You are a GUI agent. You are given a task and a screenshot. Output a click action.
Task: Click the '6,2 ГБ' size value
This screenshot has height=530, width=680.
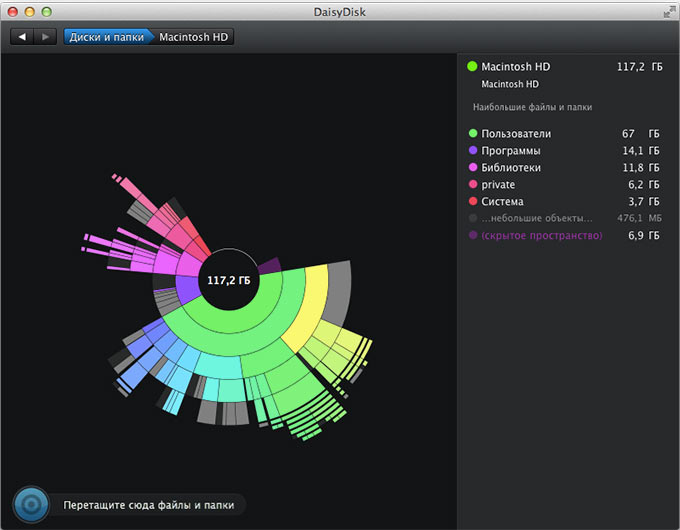[x=644, y=184]
